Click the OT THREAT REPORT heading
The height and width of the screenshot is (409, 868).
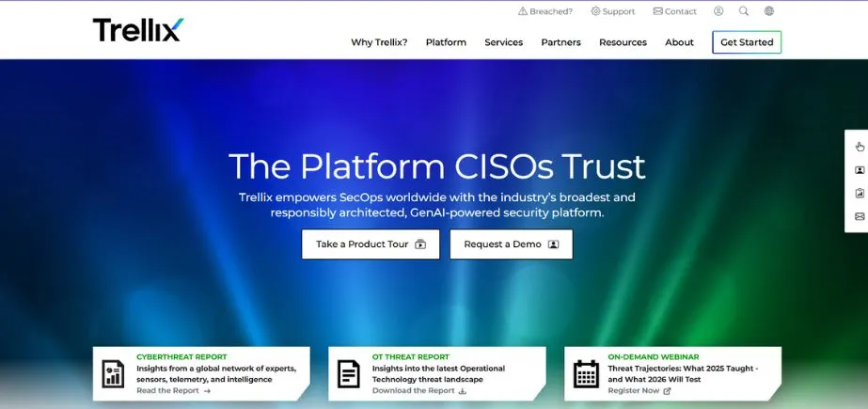(411, 357)
